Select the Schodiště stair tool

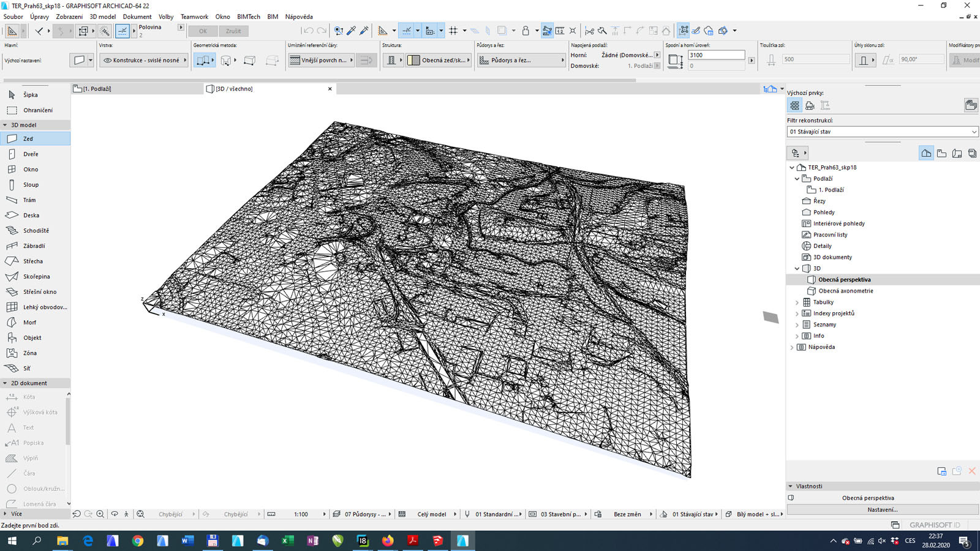pos(36,231)
